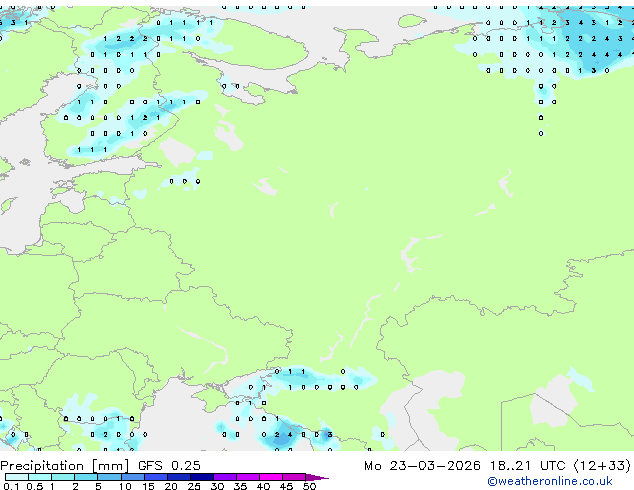Select the '(12+33)' forecast offset text
The height and width of the screenshot is (490, 634).
click(x=602, y=466)
